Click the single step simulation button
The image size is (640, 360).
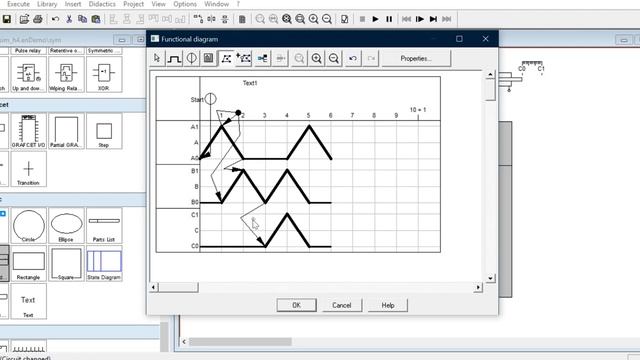click(420, 19)
